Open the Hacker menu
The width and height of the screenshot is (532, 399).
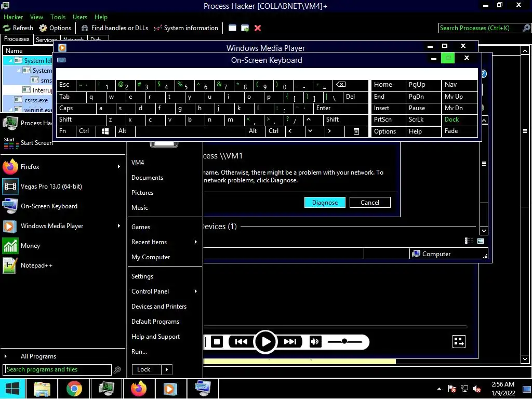point(13,17)
